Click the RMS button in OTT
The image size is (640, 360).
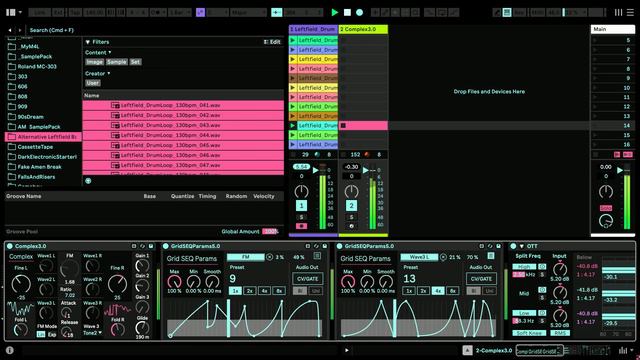point(560,333)
